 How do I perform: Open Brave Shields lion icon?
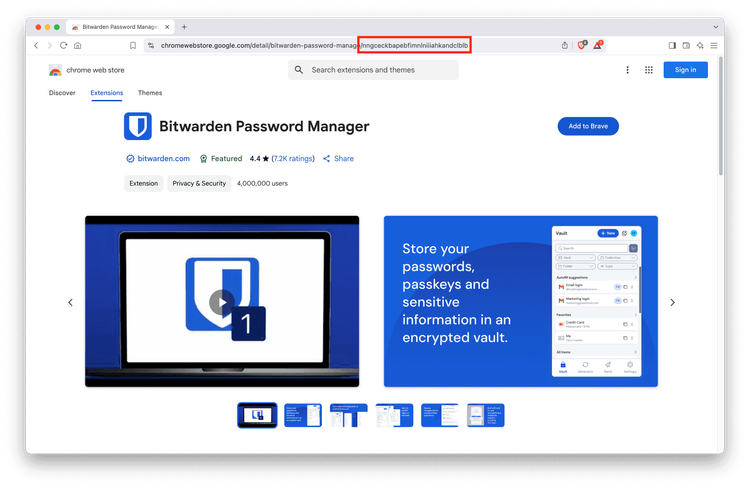pyautogui.click(x=582, y=45)
